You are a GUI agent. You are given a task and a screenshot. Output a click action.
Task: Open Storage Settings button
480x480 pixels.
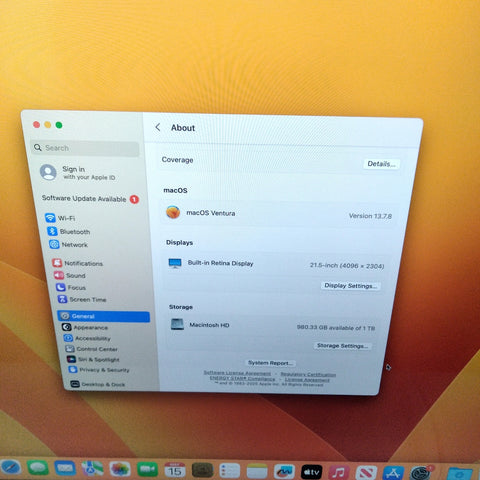pos(342,346)
